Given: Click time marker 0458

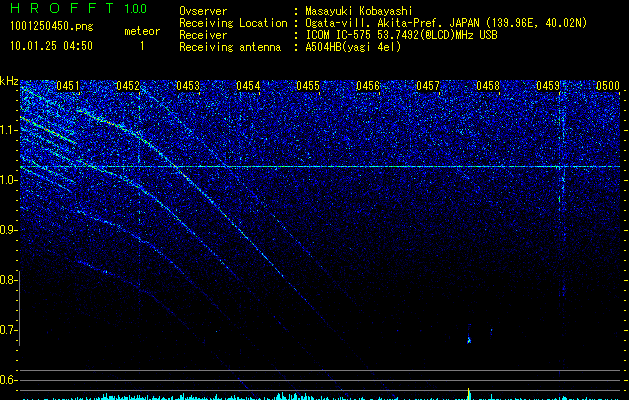Looking at the screenshot, I should (x=488, y=86).
